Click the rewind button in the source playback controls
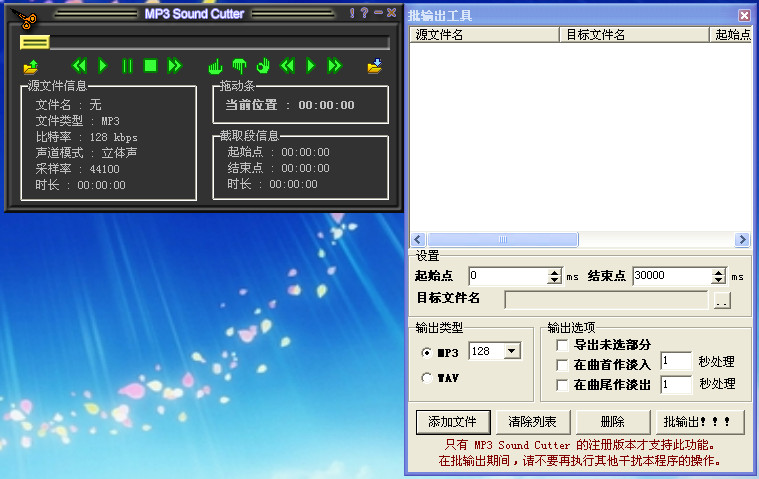 coord(79,65)
